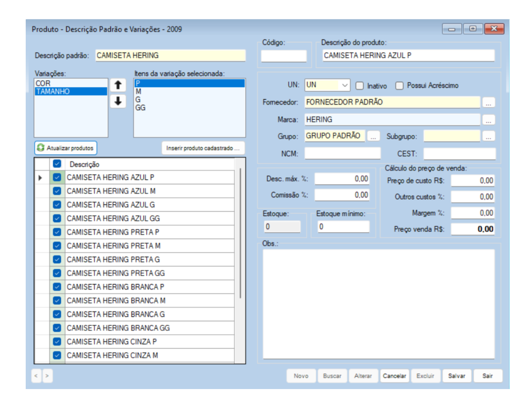Click the product list vertical scrollbar
Viewport: 532px width, 409px height.
click(x=240, y=233)
